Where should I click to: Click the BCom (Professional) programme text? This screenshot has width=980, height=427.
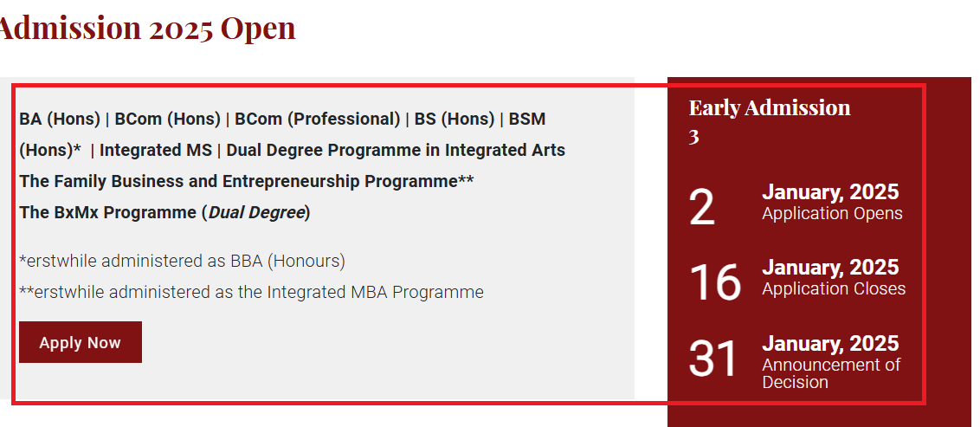[318, 119]
